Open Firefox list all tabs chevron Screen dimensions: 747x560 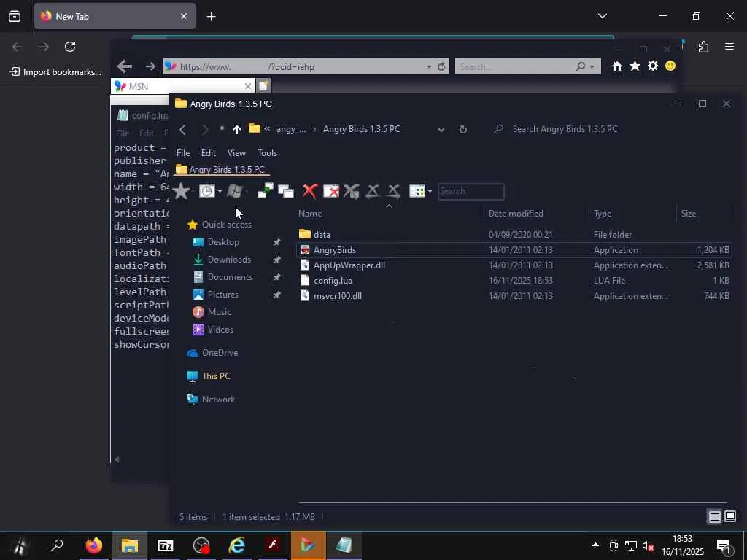[x=602, y=16]
